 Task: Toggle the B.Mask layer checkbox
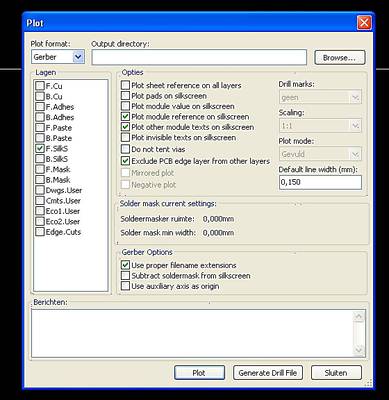(x=40, y=180)
